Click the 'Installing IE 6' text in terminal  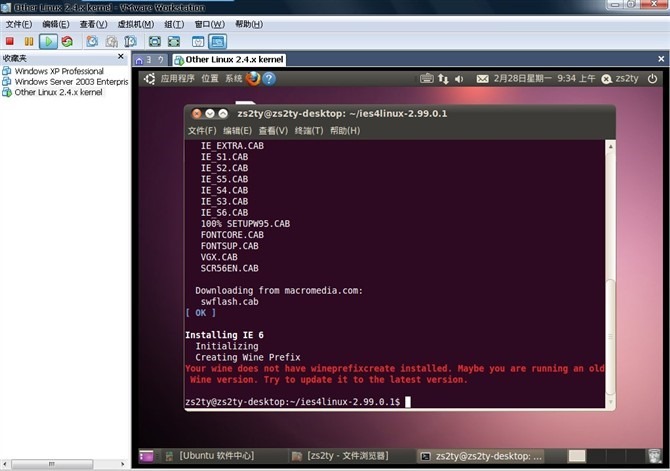coord(224,335)
